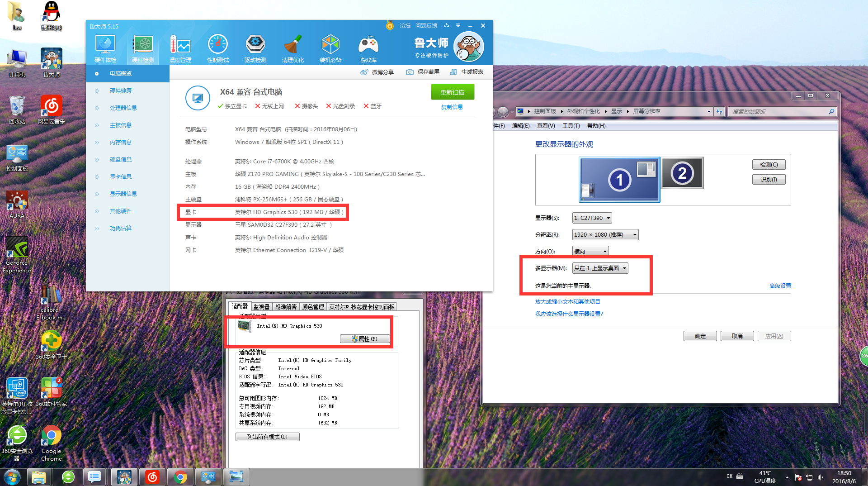Click the 鲁大师 mascot avatar
The height and width of the screenshot is (486, 868).
click(x=468, y=47)
